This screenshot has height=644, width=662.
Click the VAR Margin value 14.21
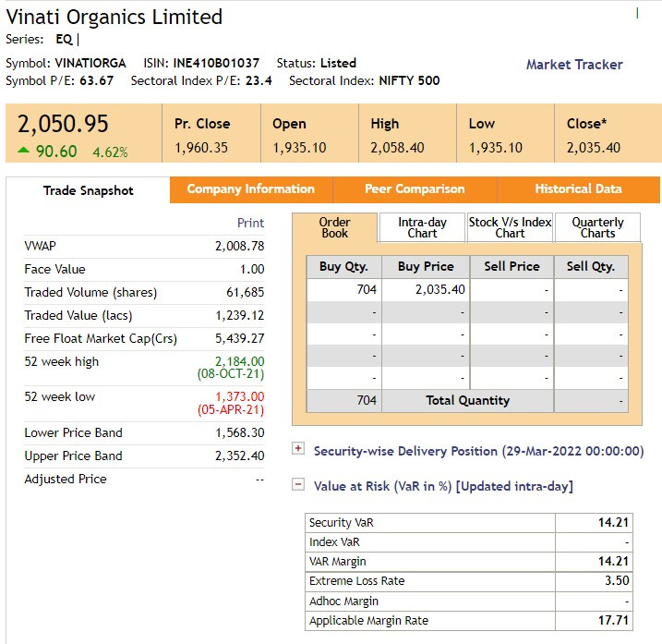[x=613, y=562]
